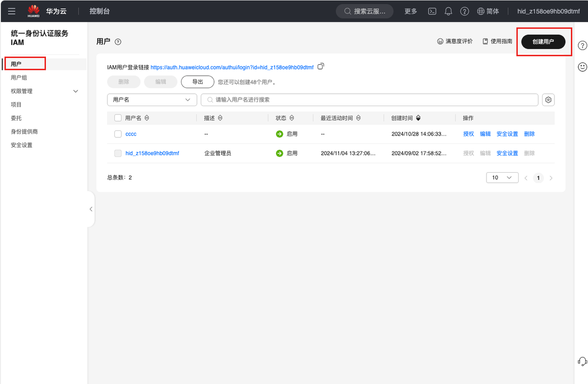Check the hid_z158oe9hb09dtmf row checkbox
Screen dimensions: 588x384
point(118,153)
